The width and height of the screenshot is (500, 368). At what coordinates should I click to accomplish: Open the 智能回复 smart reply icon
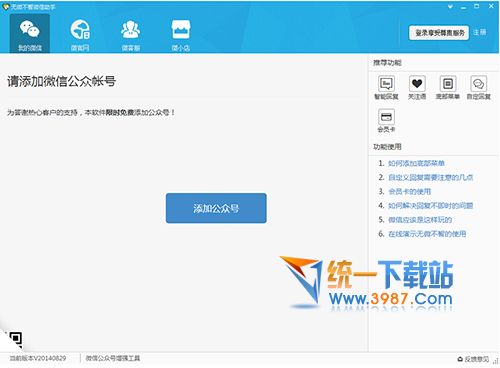pyautogui.click(x=386, y=88)
